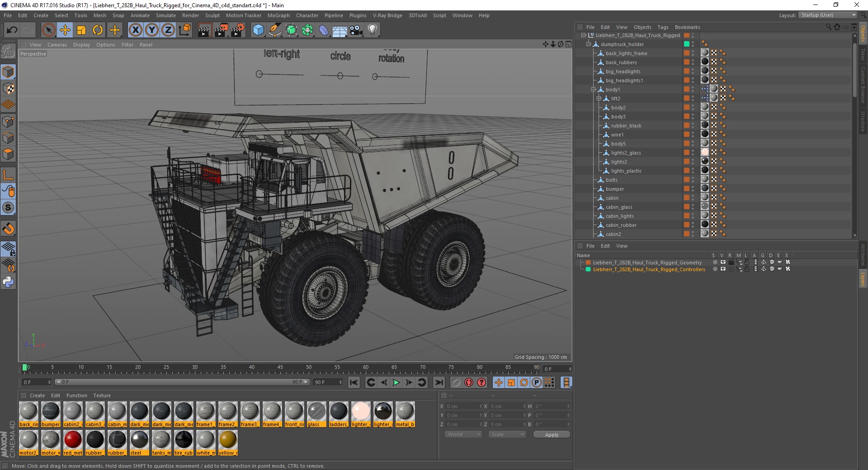The image size is (868, 470).
Task: Click the Undo arrow icon
Action: pyautogui.click(x=12, y=30)
